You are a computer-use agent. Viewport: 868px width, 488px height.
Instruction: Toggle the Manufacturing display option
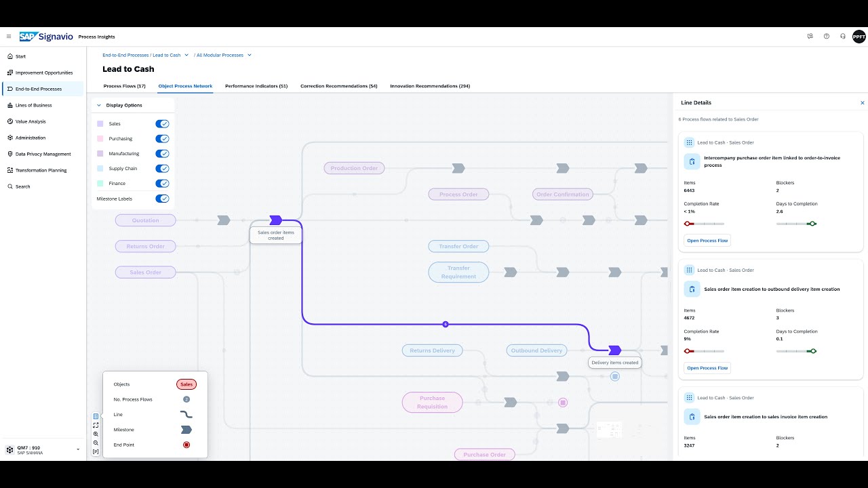pyautogui.click(x=162, y=154)
